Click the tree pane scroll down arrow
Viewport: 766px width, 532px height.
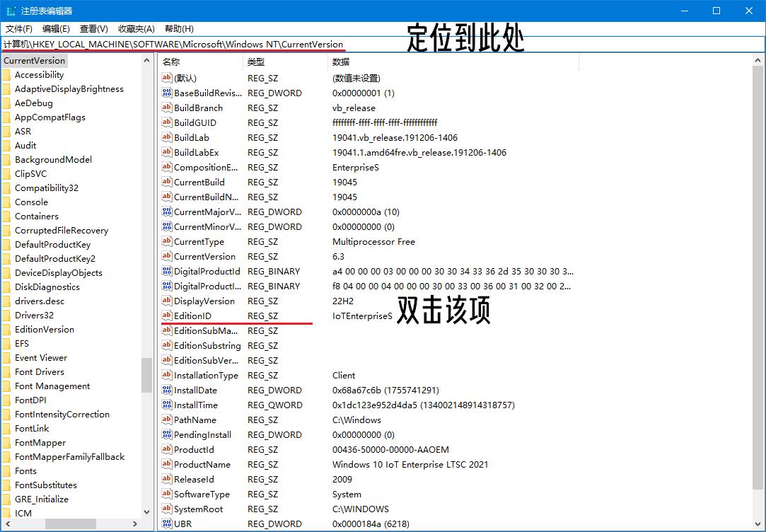pyautogui.click(x=146, y=511)
